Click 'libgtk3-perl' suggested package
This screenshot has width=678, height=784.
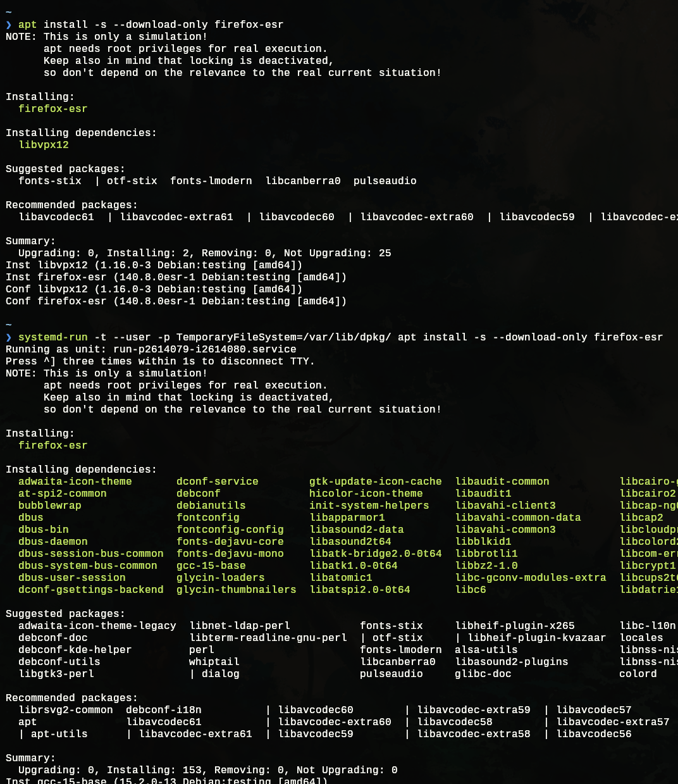pyautogui.click(x=56, y=674)
